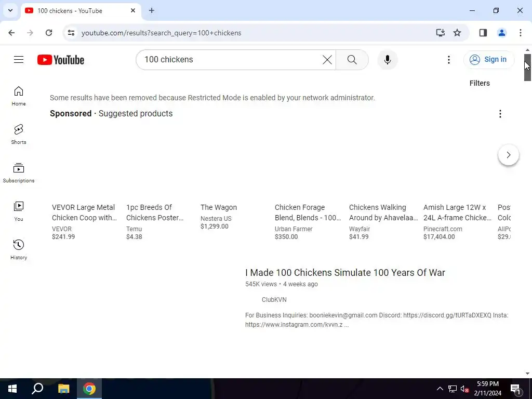Open network status tray icon
Viewport: 532px width, 399px height.
[453, 389]
